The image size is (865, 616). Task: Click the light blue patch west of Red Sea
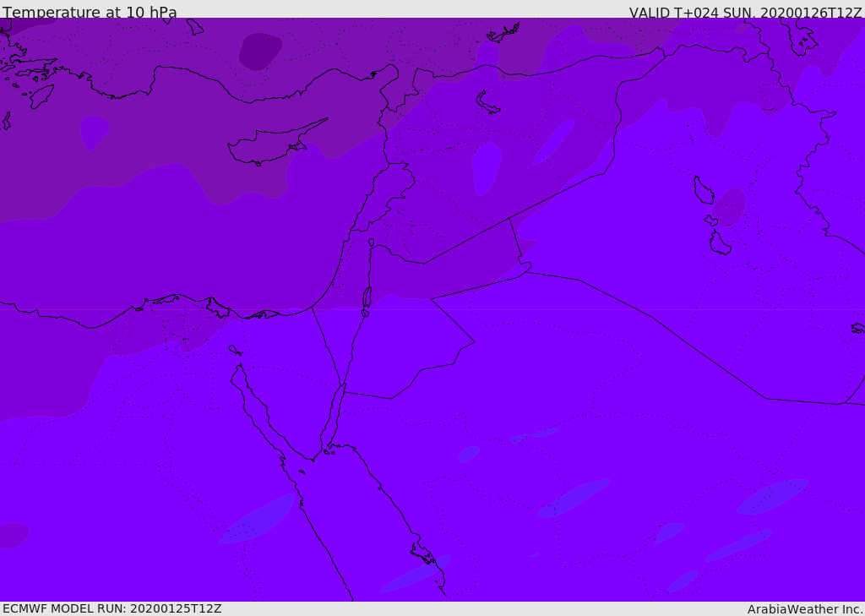coord(257,519)
